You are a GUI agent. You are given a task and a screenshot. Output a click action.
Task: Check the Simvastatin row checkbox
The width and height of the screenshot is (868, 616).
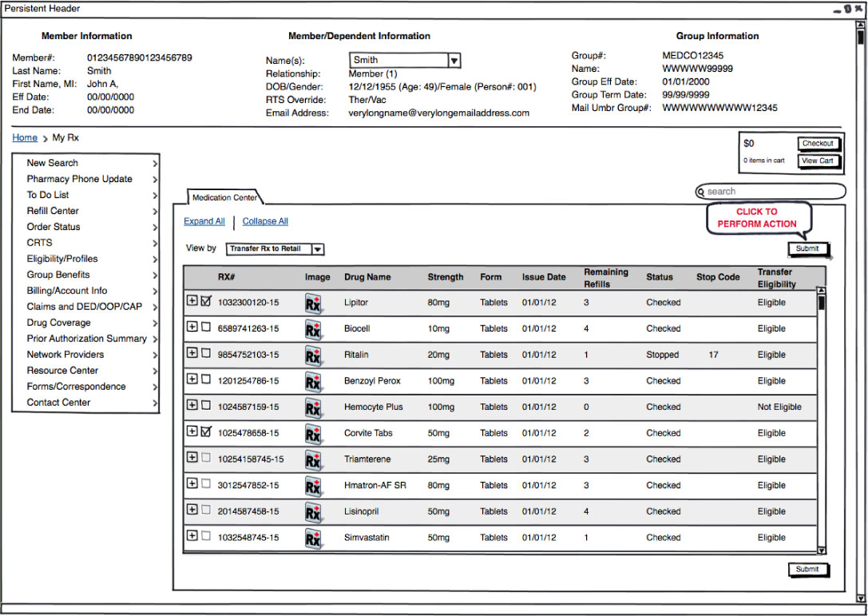click(206, 535)
